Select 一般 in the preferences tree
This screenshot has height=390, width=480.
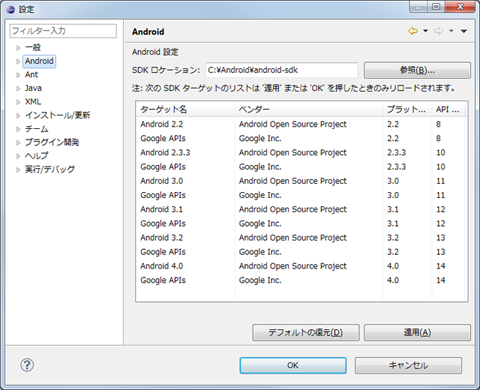point(33,47)
